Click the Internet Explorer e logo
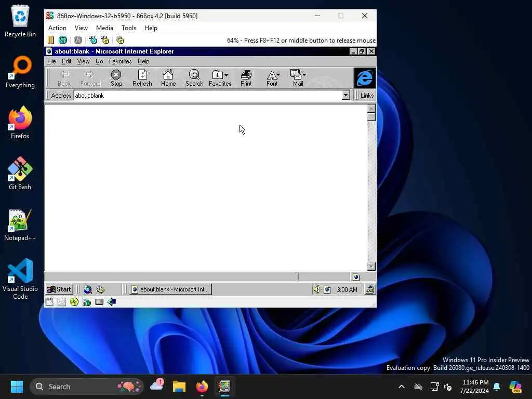This screenshot has height=399, width=532. (x=365, y=78)
